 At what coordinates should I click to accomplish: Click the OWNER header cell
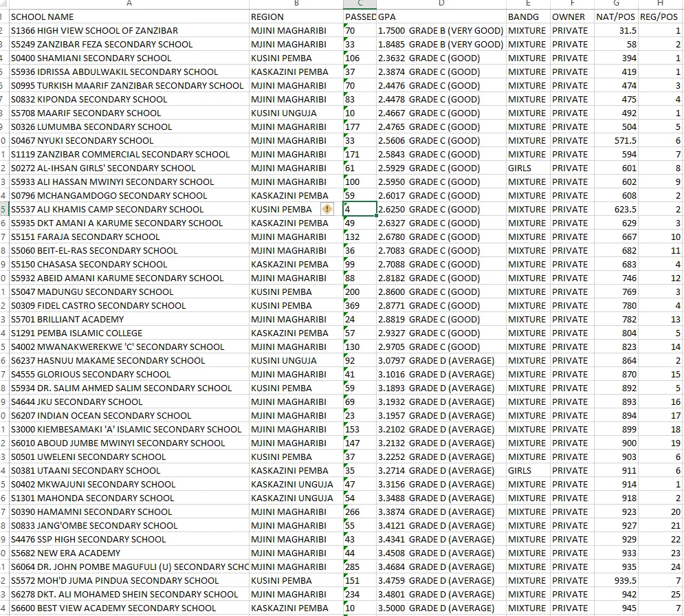(x=569, y=16)
